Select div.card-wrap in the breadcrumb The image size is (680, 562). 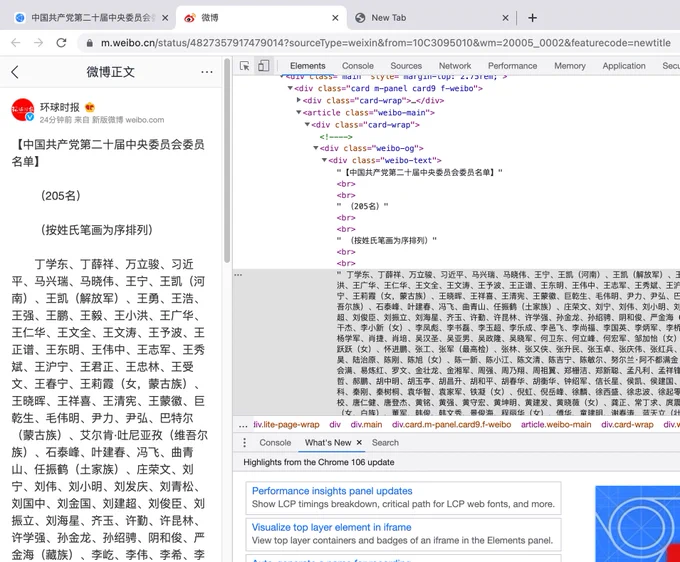pyautogui.click(x=627, y=425)
